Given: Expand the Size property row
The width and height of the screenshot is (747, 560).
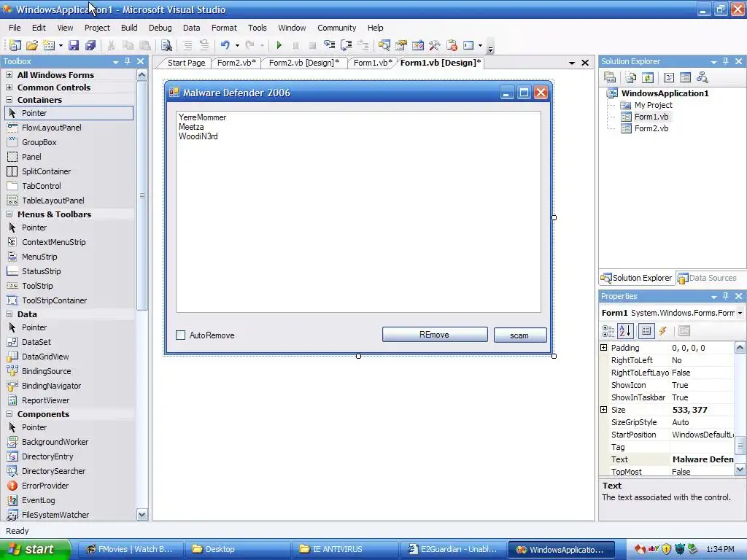Looking at the screenshot, I should click(x=603, y=410).
